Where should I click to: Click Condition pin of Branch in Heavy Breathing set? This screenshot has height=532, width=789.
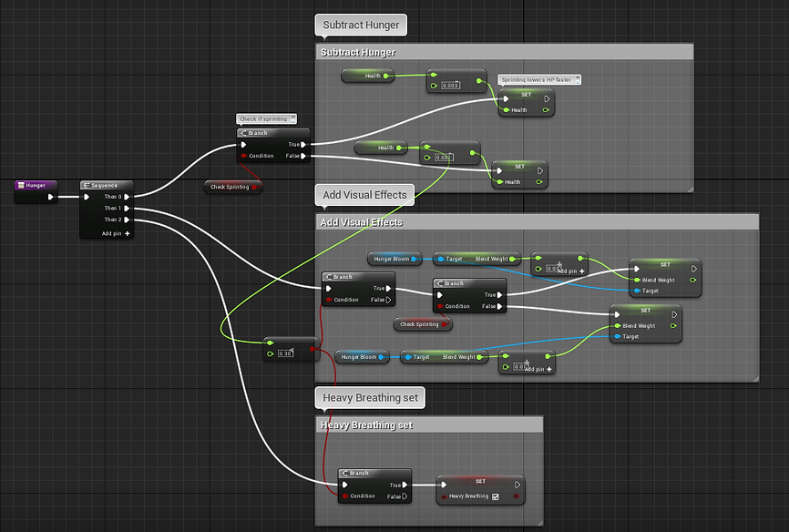pos(345,496)
